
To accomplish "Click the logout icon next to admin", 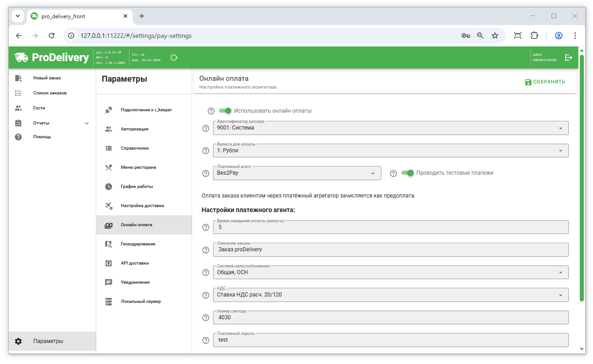I will [568, 57].
